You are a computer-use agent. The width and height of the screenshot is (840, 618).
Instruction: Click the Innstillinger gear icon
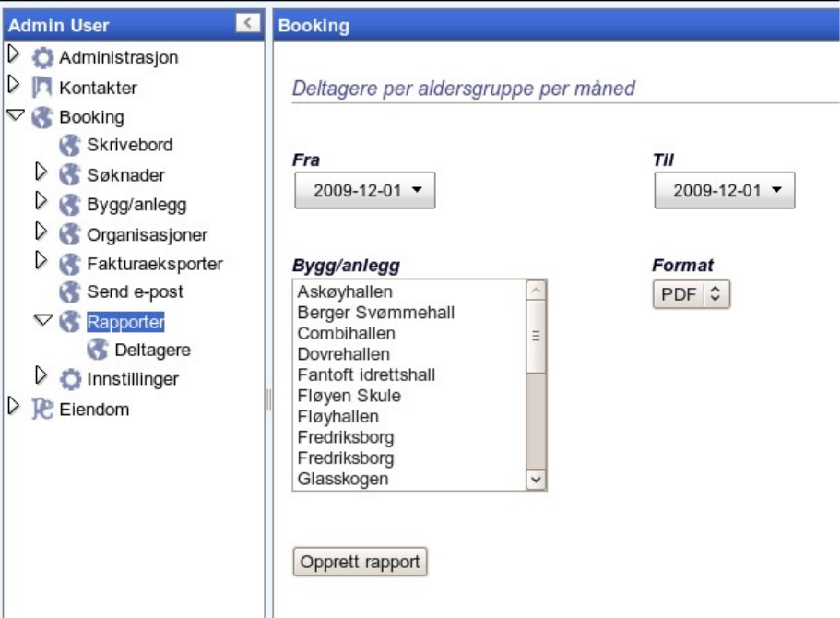(69, 379)
